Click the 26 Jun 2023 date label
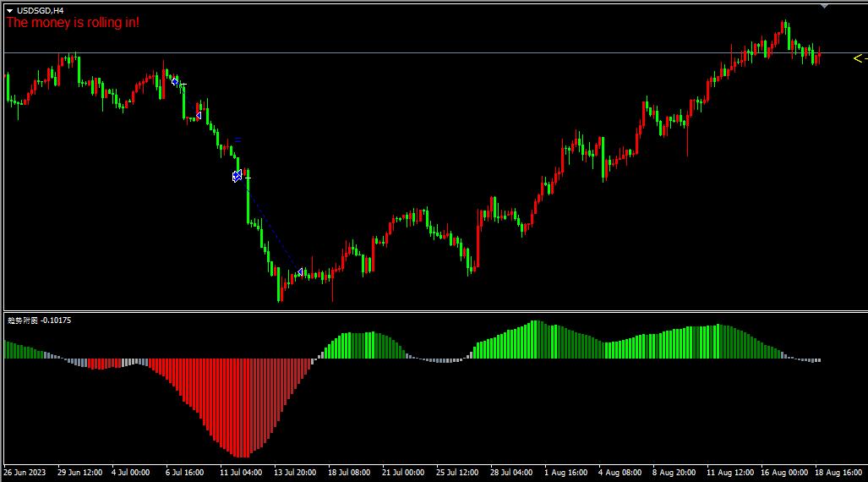Image resolution: width=868 pixels, height=482 pixels. point(25,473)
